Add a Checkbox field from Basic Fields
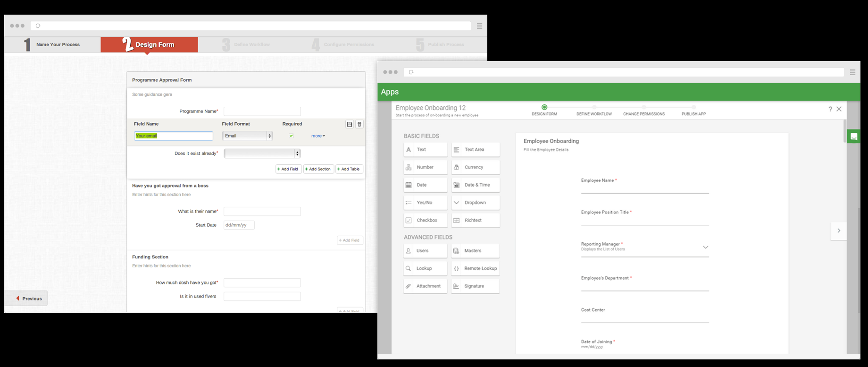The image size is (868, 367). [x=426, y=221]
